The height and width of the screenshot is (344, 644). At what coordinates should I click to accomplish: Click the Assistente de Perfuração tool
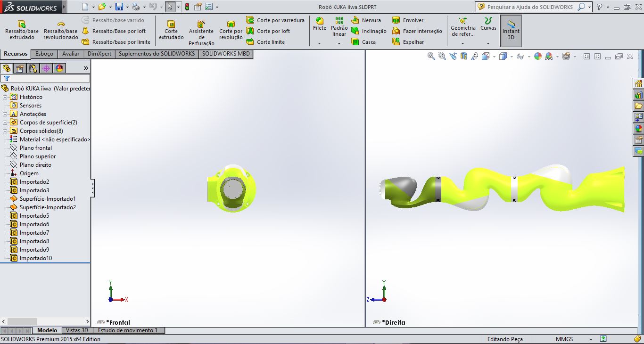201,33
